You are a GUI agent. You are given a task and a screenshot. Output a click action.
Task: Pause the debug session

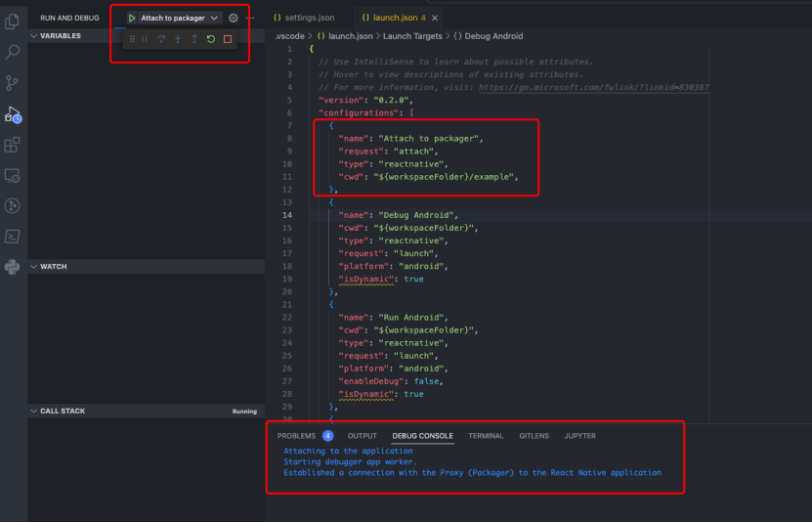pos(145,39)
